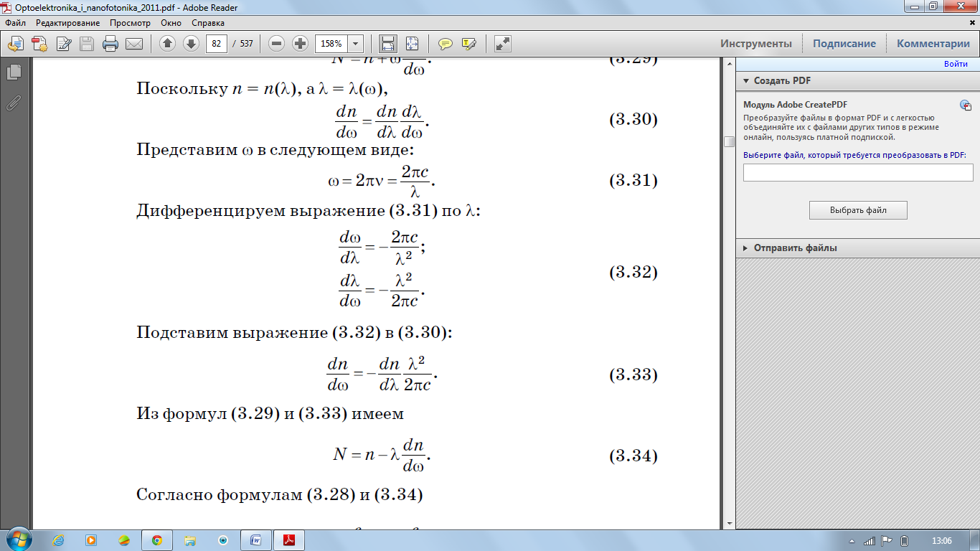Open the Комментарии pane
Image resolution: width=980 pixels, height=551 pixels.
(x=933, y=44)
